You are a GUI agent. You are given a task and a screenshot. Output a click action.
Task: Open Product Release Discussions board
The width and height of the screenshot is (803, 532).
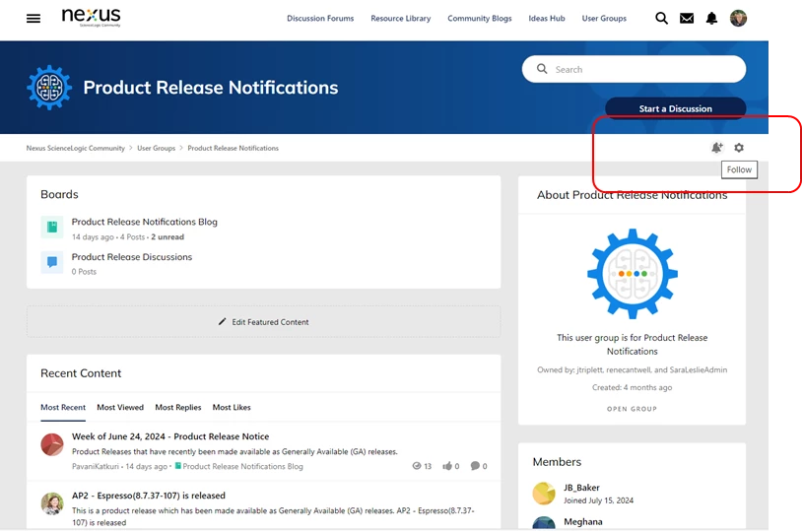[x=132, y=257]
